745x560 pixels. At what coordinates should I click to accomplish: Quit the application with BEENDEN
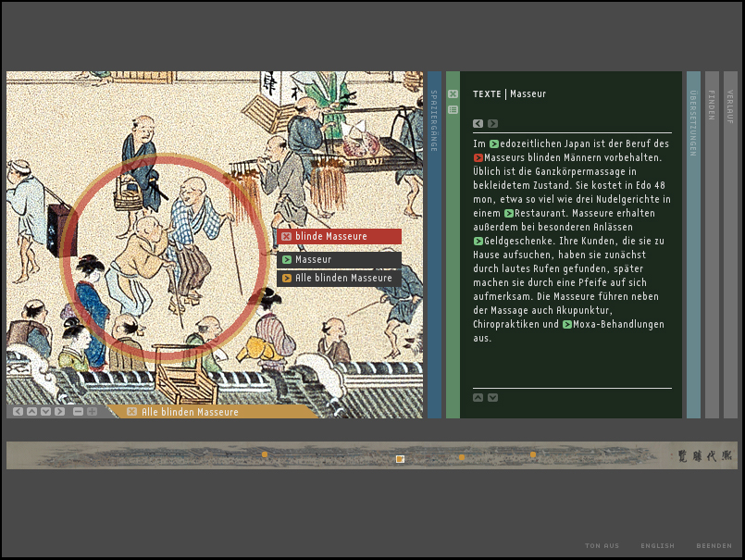pyautogui.click(x=714, y=546)
